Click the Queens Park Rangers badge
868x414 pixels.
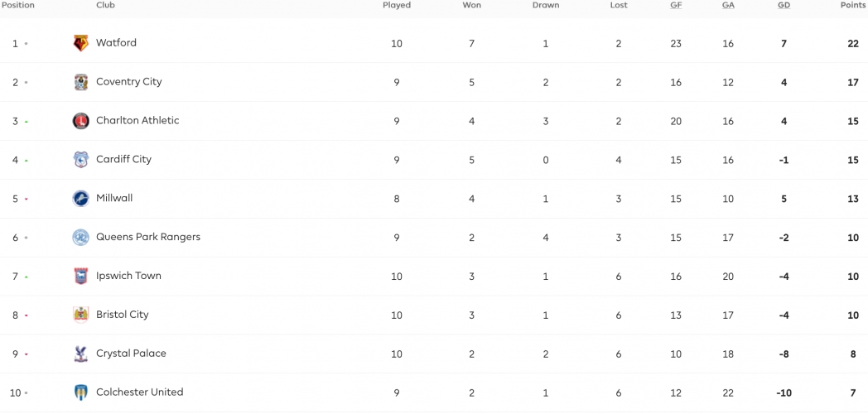(81, 238)
